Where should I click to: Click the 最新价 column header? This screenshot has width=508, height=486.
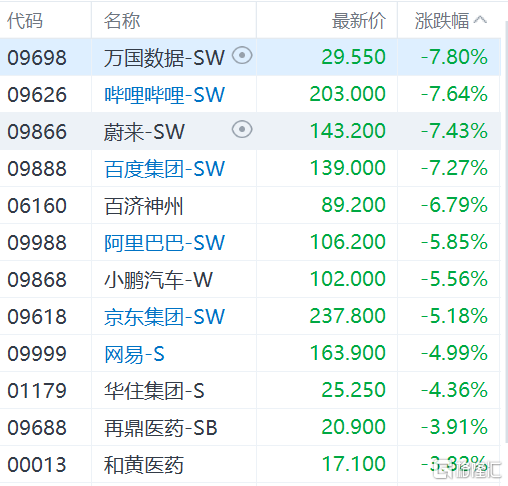359,21
